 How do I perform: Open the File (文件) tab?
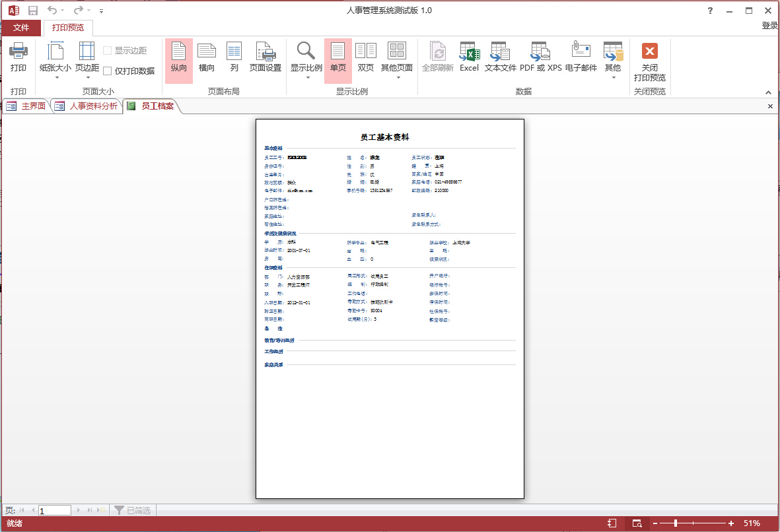pos(21,28)
